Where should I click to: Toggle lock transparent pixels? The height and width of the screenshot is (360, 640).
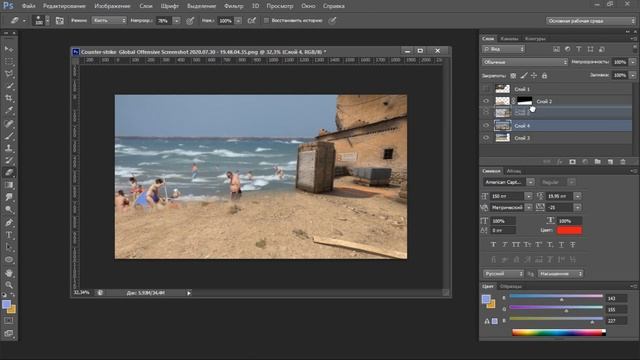(513, 76)
